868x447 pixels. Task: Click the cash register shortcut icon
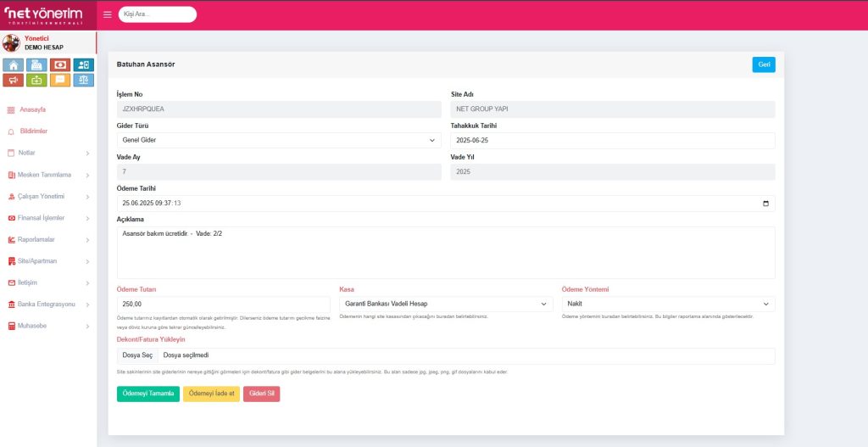(x=36, y=64)
